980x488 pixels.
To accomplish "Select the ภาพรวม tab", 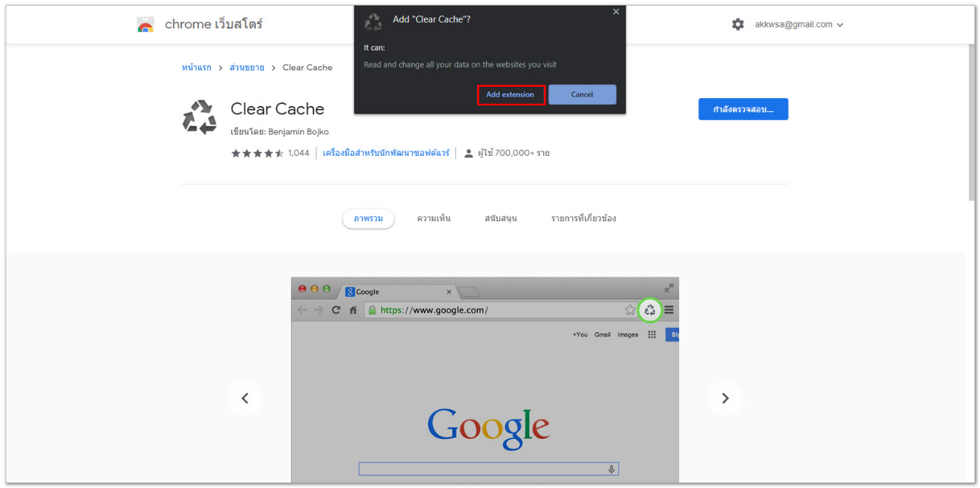I will coord(368,218).
